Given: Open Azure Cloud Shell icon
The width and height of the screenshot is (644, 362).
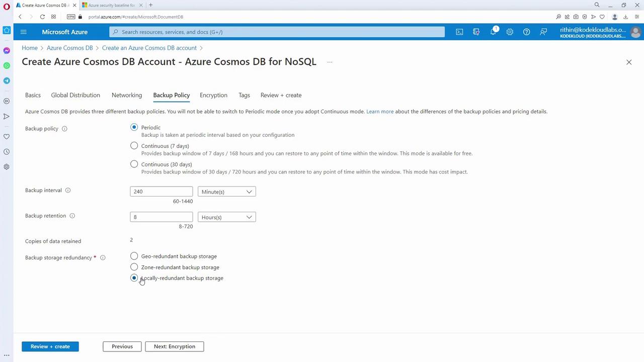Looking at the screenshot, I should [x=459, y=32].
